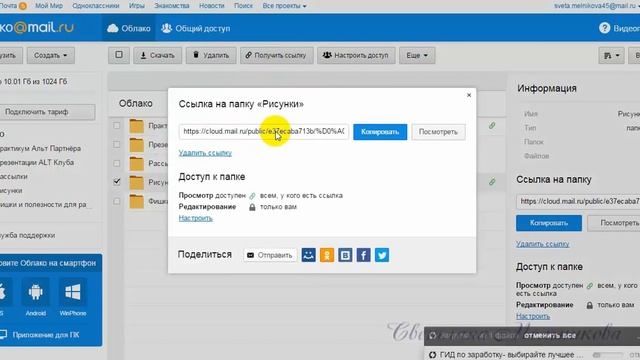Click Копировать in right info panel
Image resolution: width=640 pixels, height=360 pixels.
coord(549,223)
